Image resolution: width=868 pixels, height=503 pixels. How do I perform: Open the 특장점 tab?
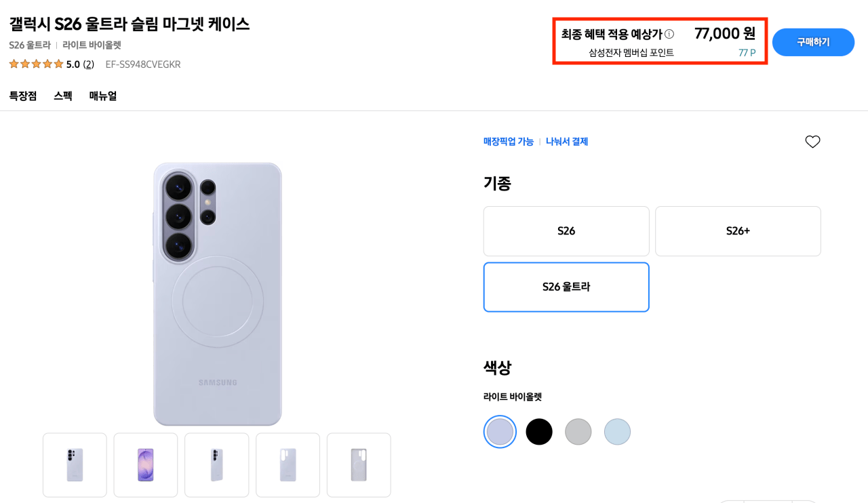[23, 96]
